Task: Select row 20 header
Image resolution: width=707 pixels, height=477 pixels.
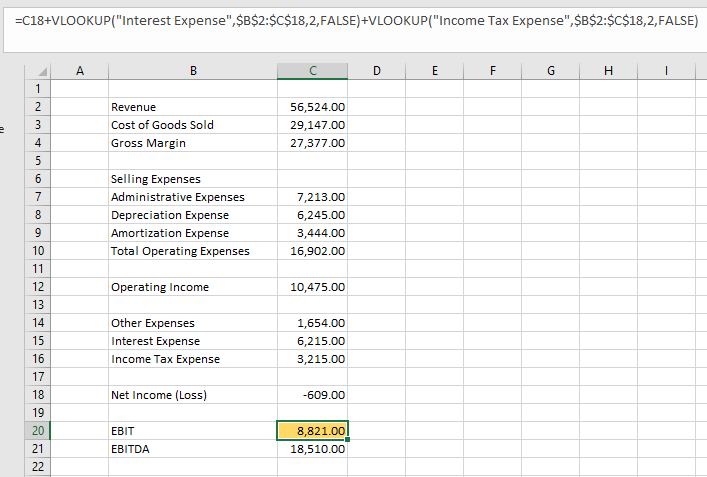Action: pos(38,431)
